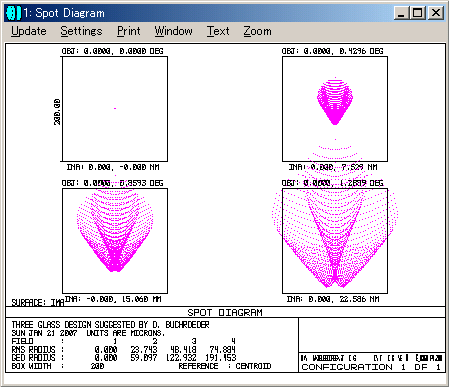Click the SPOT DIAGRAM title bar text
This screenshot has height=387, width=449.
point(225,312)
